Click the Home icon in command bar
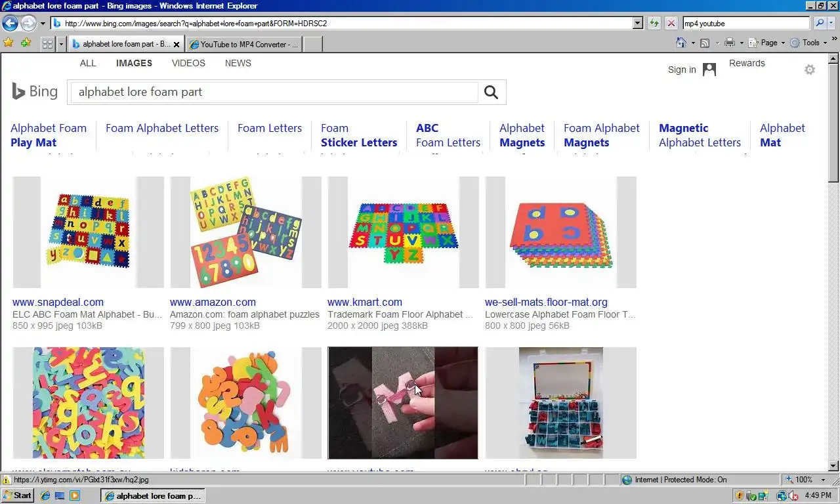 point(681,43)
